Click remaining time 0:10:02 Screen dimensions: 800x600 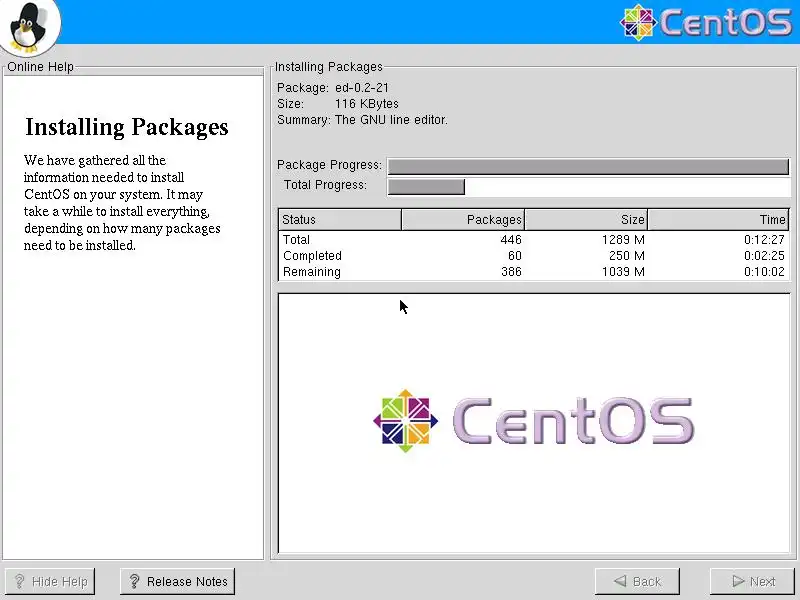tap(764, 272)
